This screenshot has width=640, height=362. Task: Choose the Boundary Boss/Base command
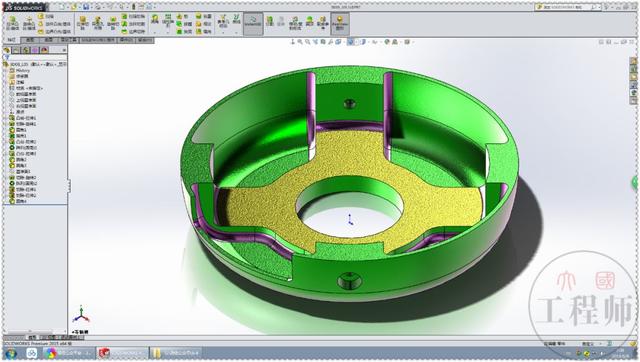(x=54, y=31)
